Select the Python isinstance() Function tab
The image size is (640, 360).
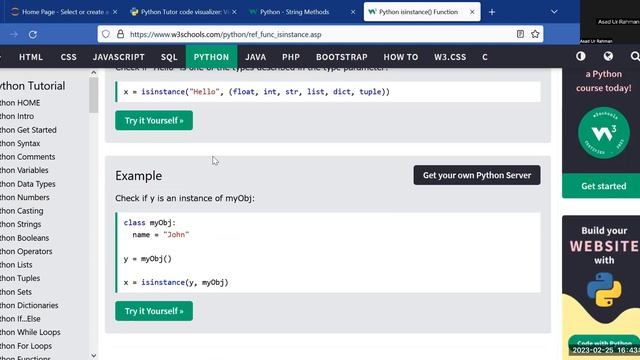pyautogui.click(x=422, y=12)
